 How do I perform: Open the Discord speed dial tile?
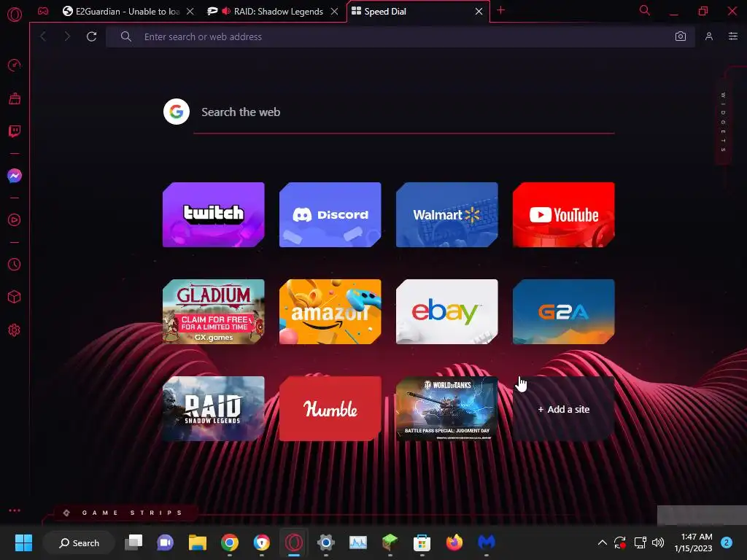(x=330, y=215)
